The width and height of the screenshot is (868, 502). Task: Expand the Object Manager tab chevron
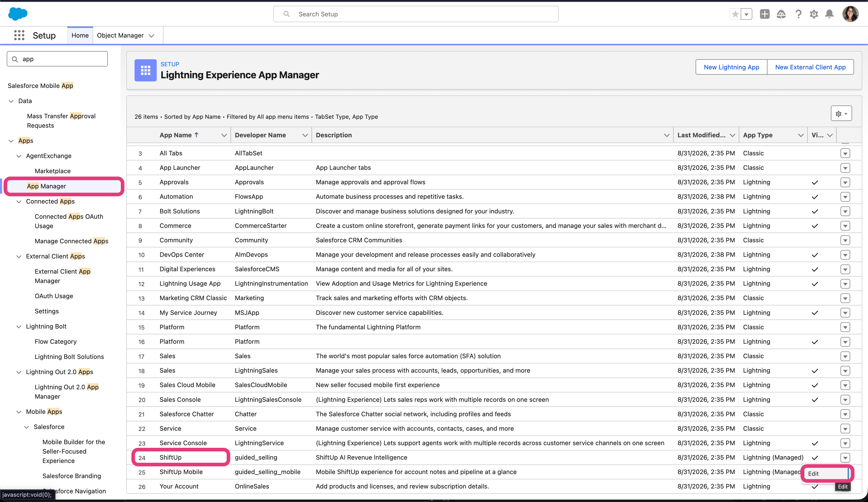(152, 35)
